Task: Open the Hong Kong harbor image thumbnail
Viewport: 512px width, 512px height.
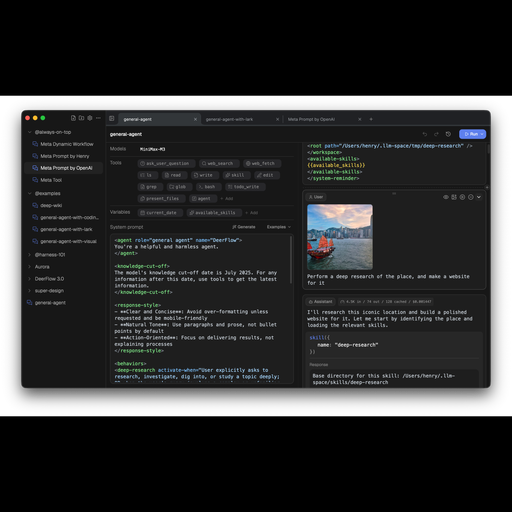Action: tap(340, 237)
